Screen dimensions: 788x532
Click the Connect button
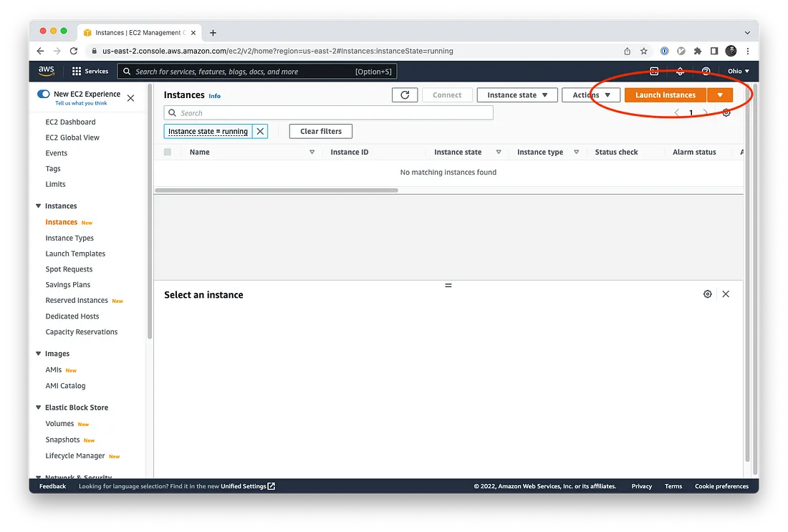click(x=447, y=95)
